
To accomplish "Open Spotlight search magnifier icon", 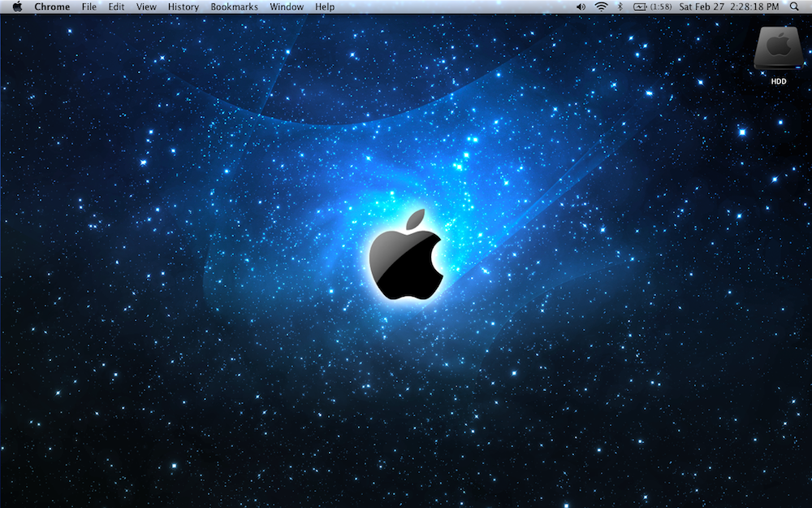I will click(x=794, y=7).
